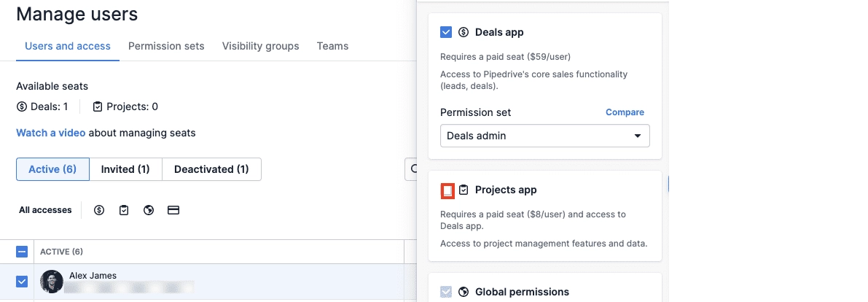
Task: Click the ACTIVE (6) column header
Action: tap(61, 252)
